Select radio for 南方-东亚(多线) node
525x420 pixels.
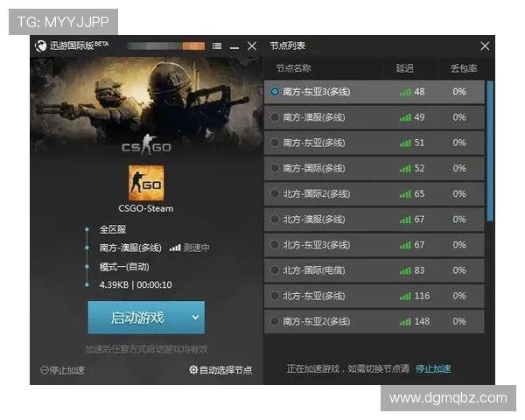(275, 143)
